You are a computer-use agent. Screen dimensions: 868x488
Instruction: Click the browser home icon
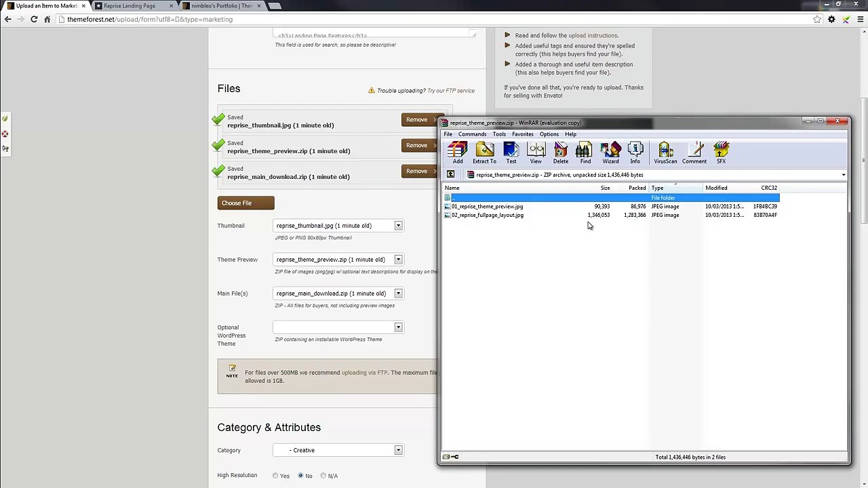[x=47, y=19]
